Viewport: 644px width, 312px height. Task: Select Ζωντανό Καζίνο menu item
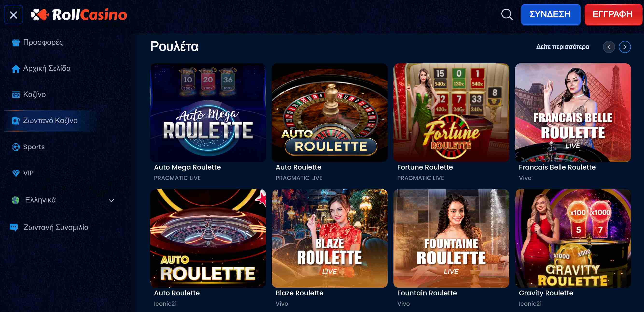(50, 121)
